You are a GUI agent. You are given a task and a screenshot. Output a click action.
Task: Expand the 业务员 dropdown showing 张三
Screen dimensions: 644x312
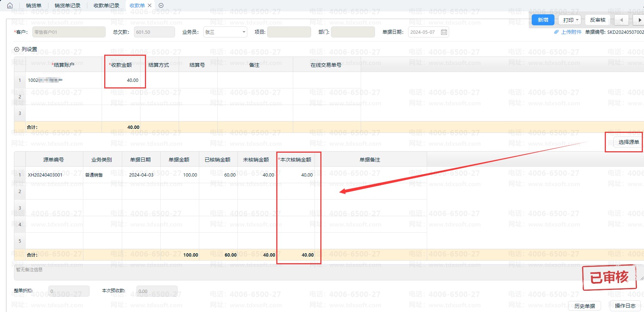click(244, 32)
